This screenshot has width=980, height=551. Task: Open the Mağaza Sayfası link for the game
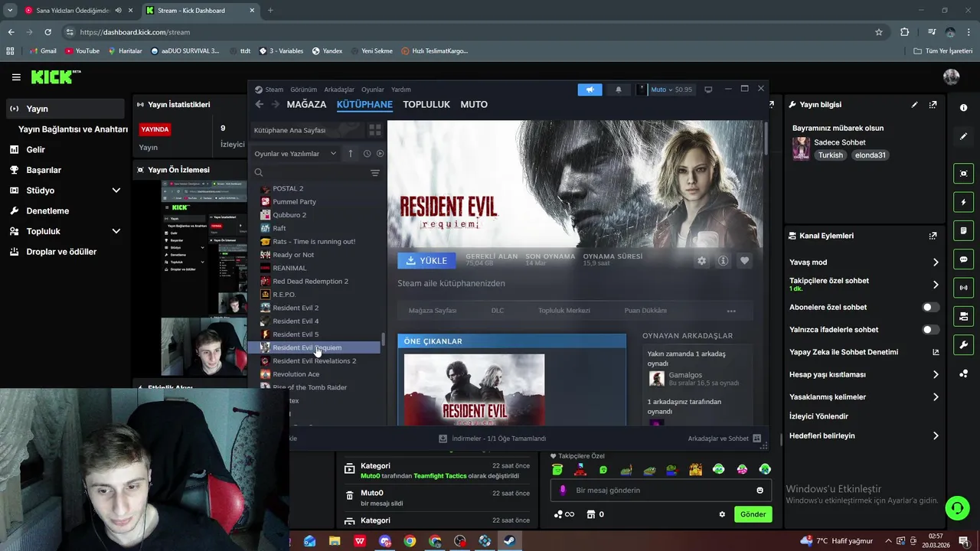[433, 311]
